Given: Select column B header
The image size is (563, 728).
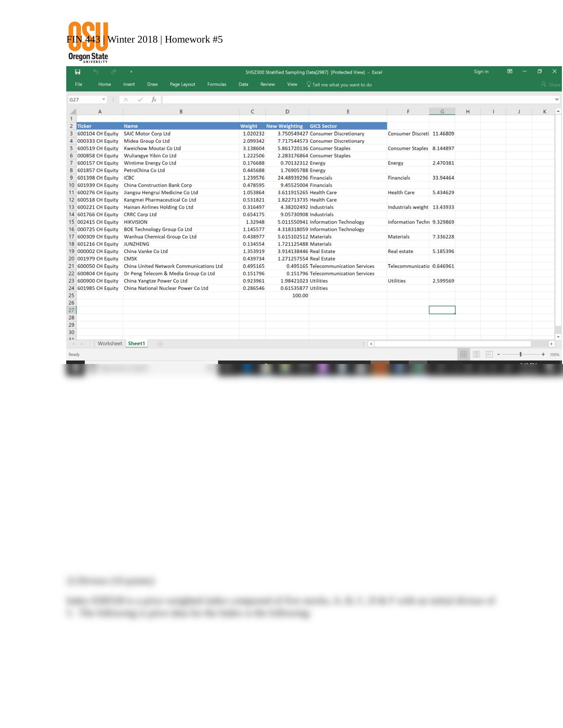Looking at the screenshot, I should 181,112.
